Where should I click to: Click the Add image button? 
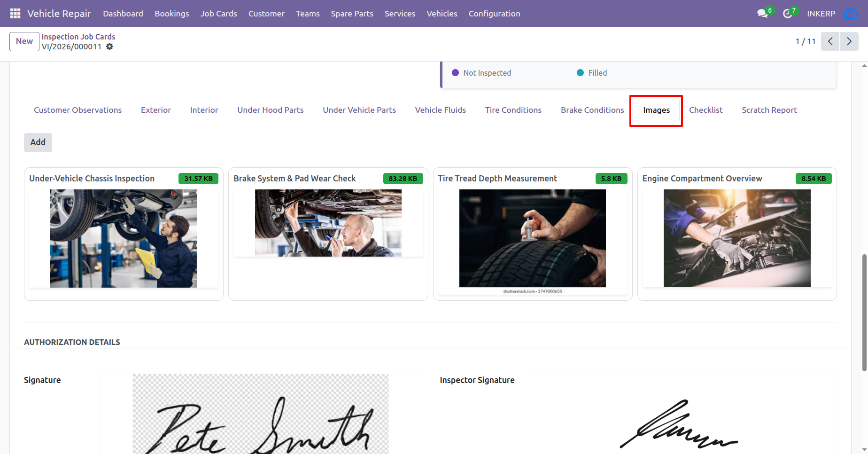coord(38,142)
